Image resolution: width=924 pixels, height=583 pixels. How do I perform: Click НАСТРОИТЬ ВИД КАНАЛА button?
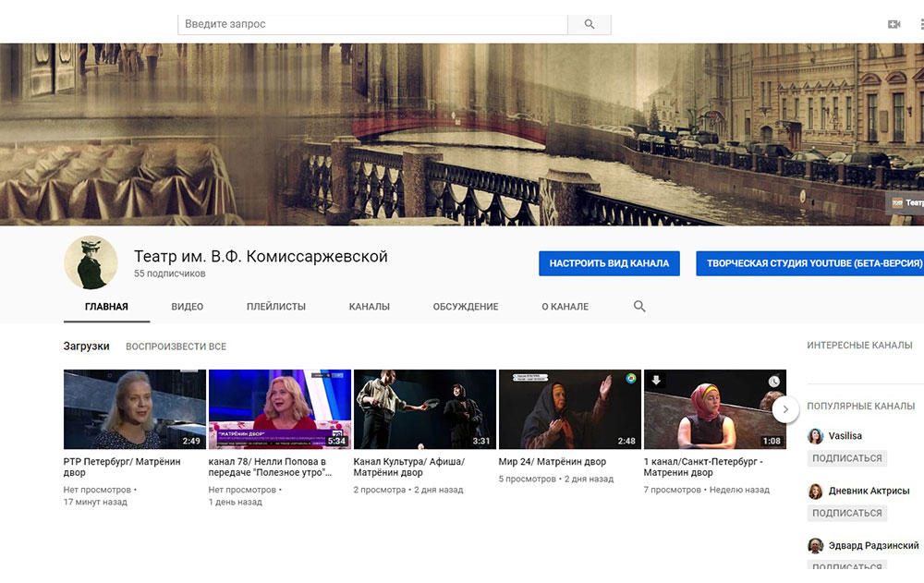609,263
